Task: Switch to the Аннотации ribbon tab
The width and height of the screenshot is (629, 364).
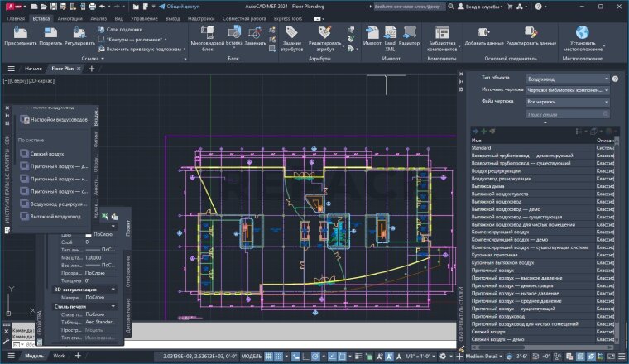Action: point(70,17)
